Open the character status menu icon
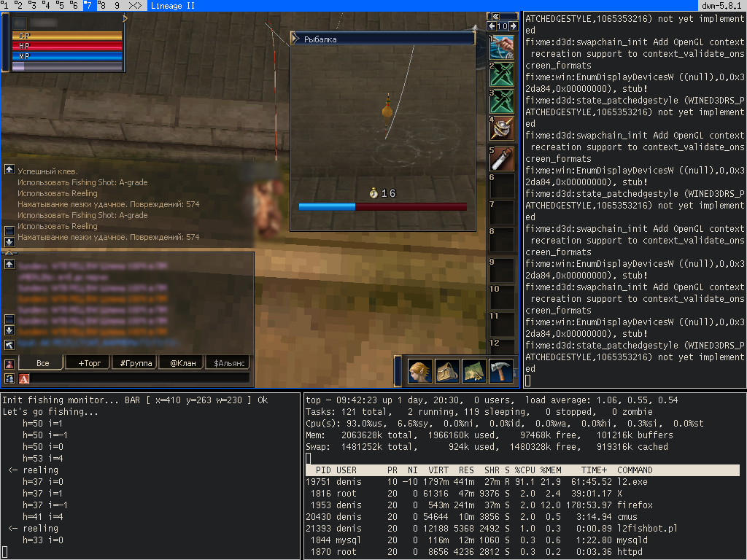This screenshot has height=560, width=747. (x=420, y=371)
